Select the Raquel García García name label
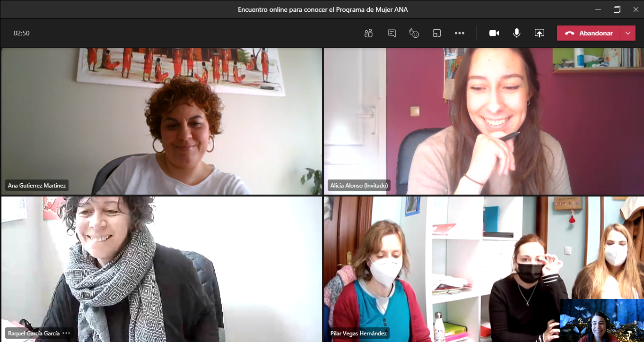The height and width of the screenshot is (342, 644). pos(34,333)
